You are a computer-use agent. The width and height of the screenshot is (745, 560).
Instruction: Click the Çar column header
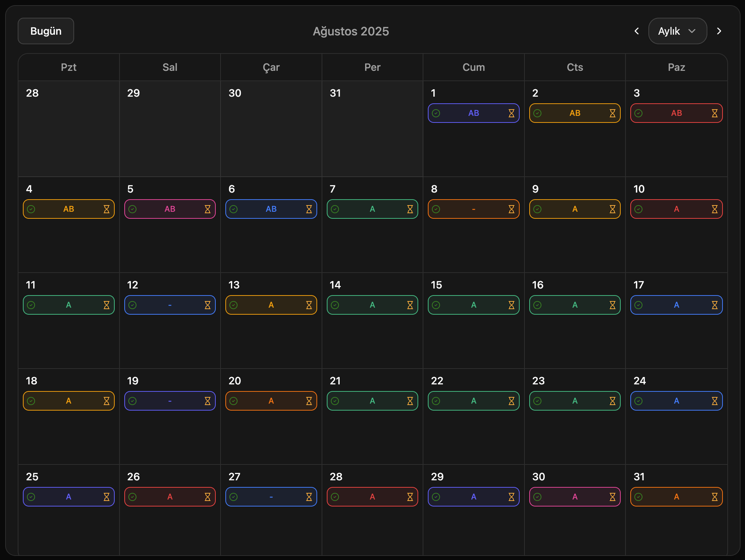pos(271,67)
